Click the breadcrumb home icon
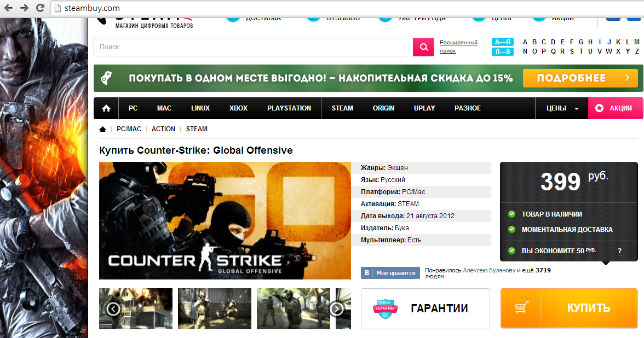 (103, 129)
